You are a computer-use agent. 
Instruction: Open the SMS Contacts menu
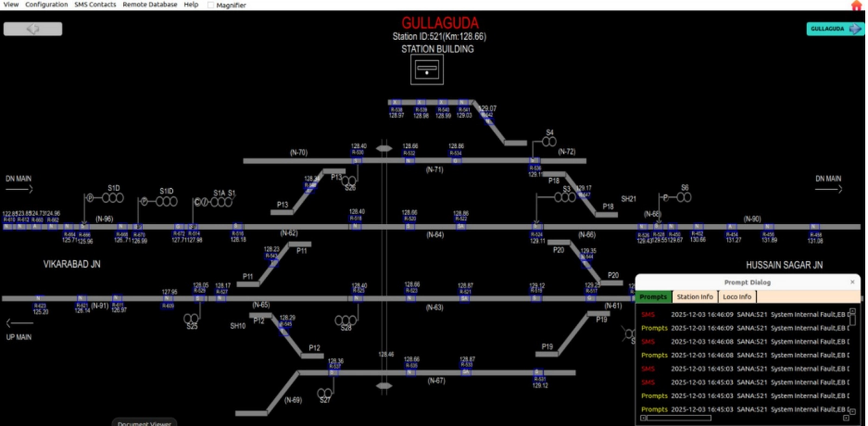[95, 5]
